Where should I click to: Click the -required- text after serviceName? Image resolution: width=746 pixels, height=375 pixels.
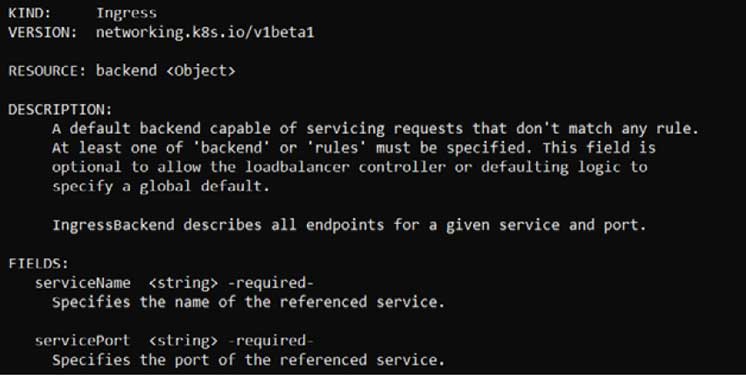[x=270, y=283]
